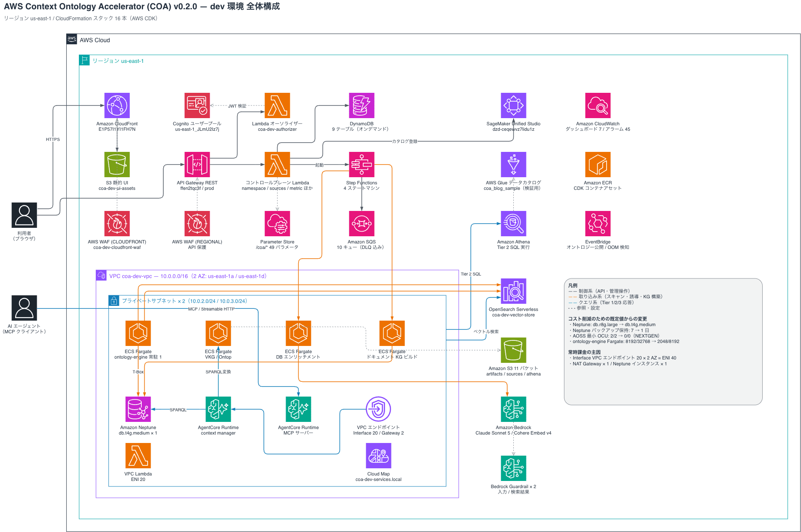This screenshot has width=801, height=532.
Task: Click the Amazon Athena icon
Action: [513, 224]
